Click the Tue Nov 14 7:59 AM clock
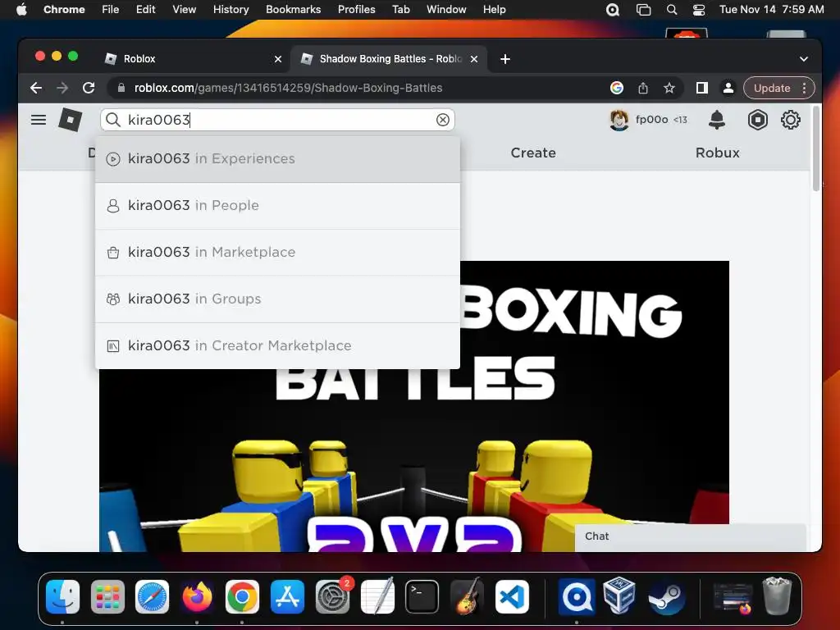 [771, 10]
